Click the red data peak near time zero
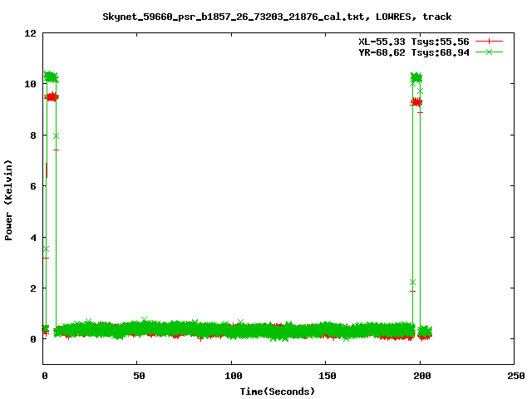This screenshot has height=399, width=532. pos(52,97)
